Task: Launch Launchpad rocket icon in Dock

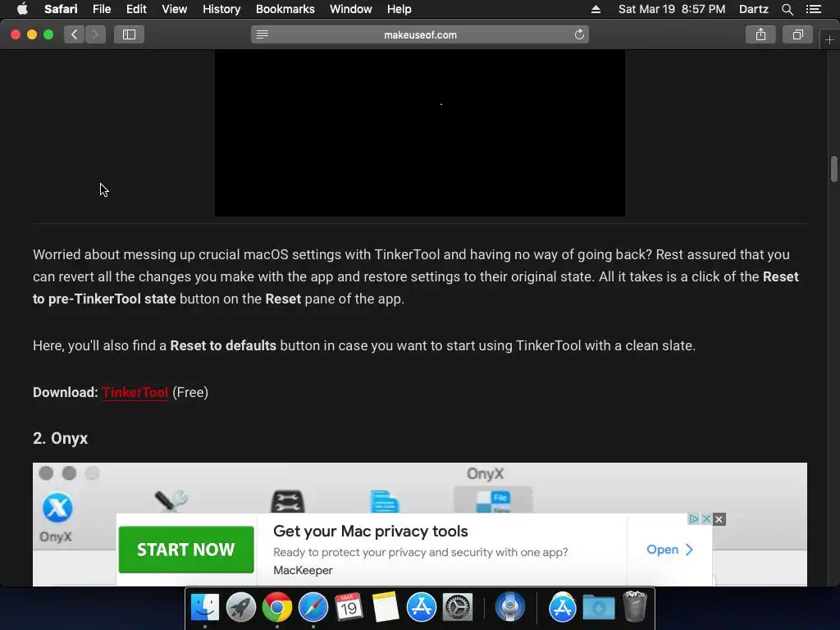Action: click(x=241, y=607)
